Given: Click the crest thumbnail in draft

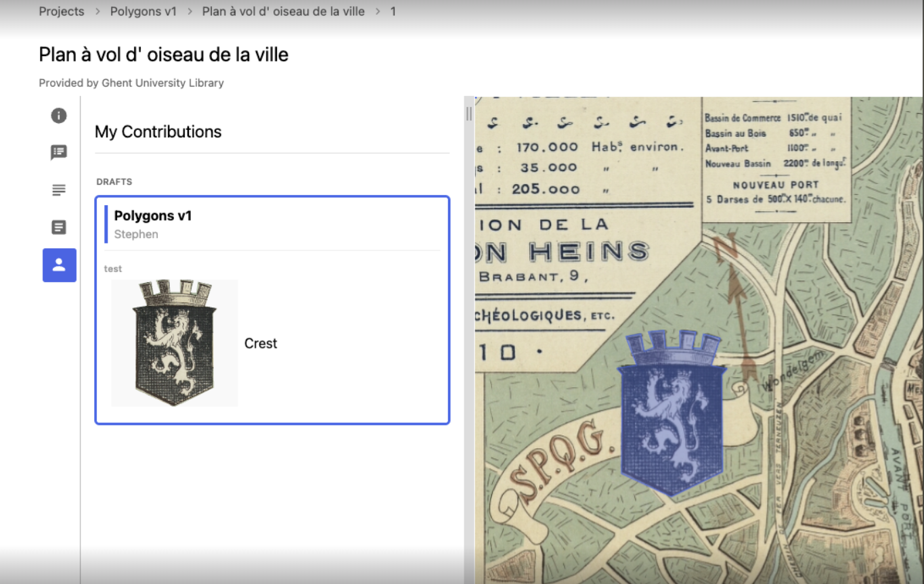Looking at the screenshot, I should coord(175,343).
